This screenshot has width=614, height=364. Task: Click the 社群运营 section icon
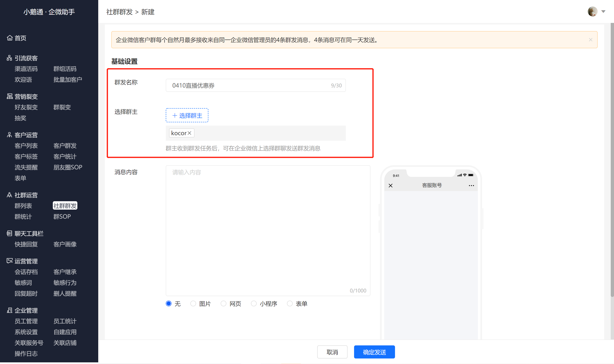(x=9, y=195)
